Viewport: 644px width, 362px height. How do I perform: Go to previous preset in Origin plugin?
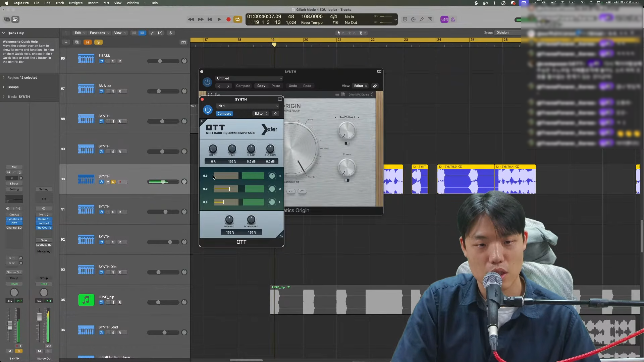pyautogui.click(x=219, y=86)
